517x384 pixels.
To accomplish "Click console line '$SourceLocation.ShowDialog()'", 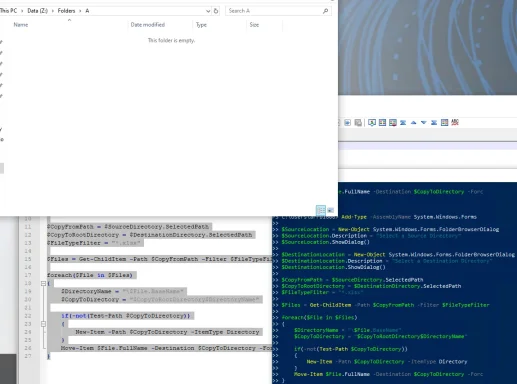I will click(326, 242).
